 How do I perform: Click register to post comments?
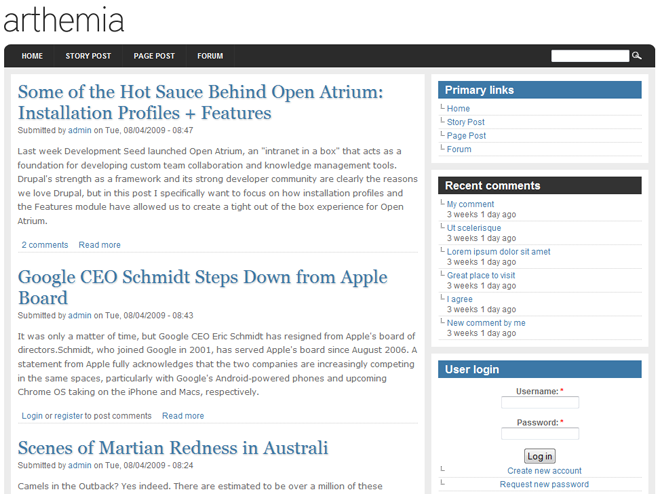pyautogui.click(x=68, y=416)
